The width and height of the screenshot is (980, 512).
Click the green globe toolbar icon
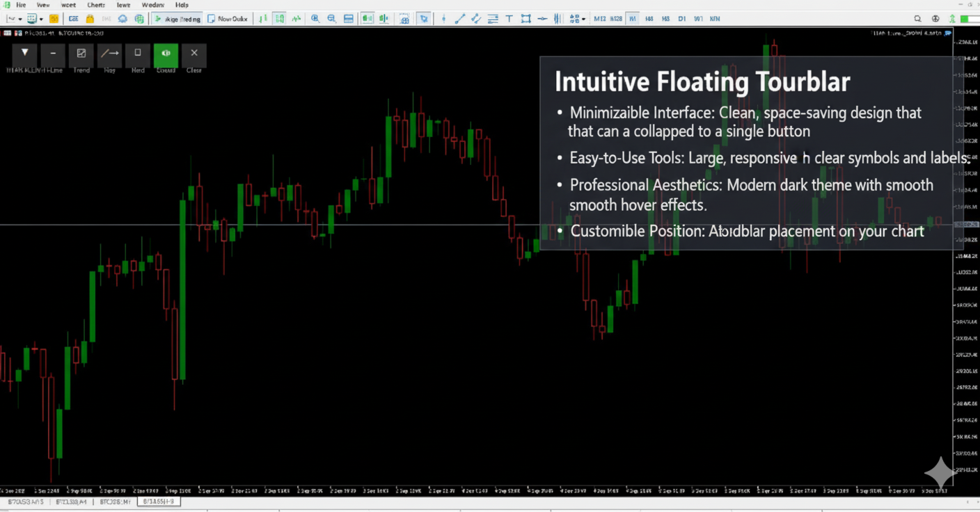[139, 19]
